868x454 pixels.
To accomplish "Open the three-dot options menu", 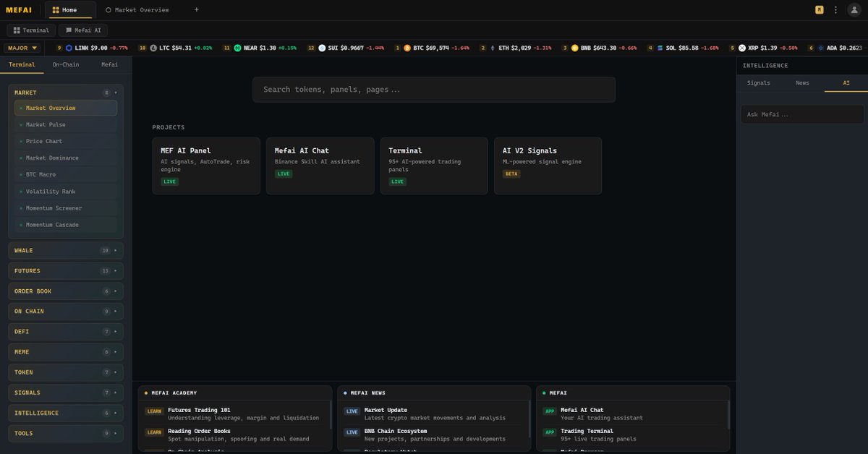I will (x=836, y=10).
